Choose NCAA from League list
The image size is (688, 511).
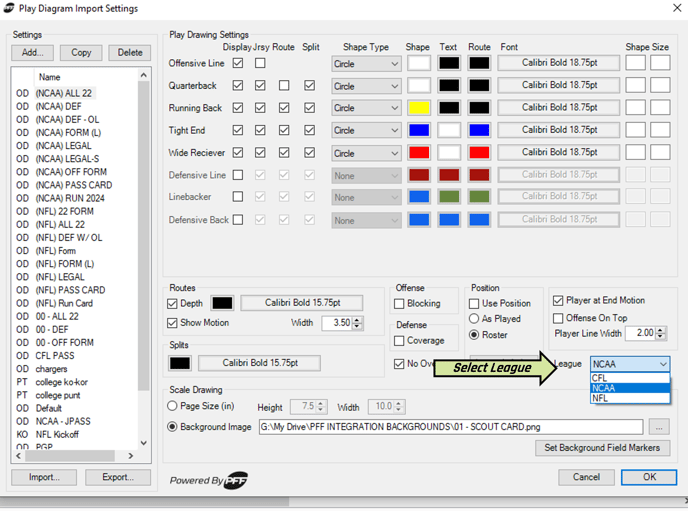click(x=630, y=388)
